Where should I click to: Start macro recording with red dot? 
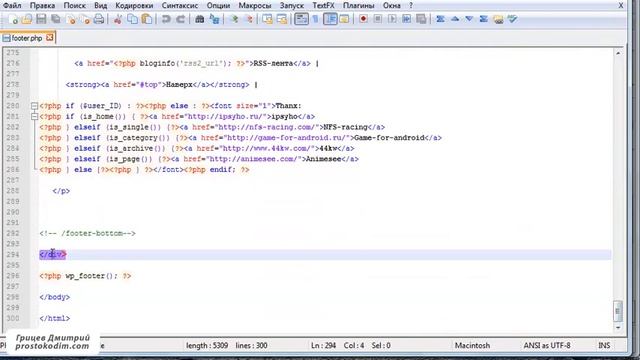(x=363, y=19)
